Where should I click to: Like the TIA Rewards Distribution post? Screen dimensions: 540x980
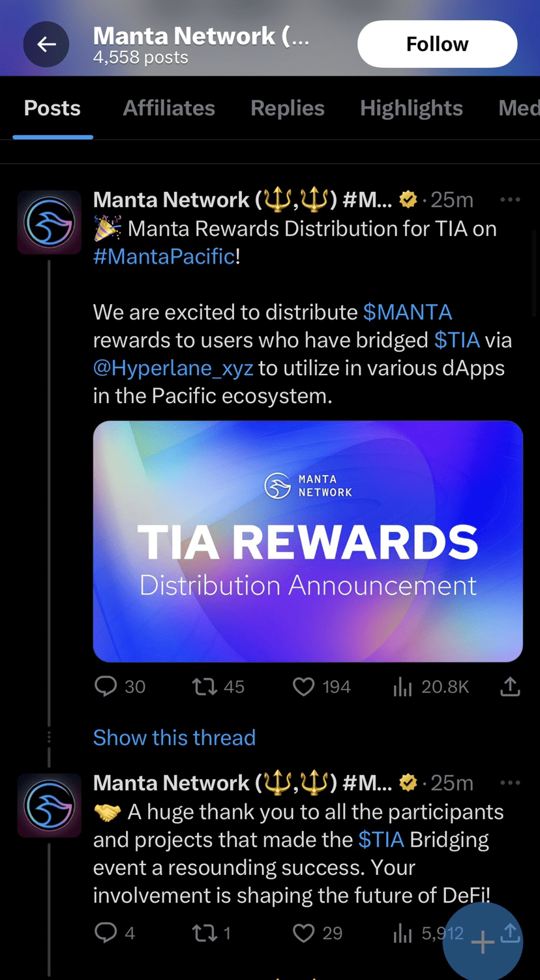(x=303, y=686)
